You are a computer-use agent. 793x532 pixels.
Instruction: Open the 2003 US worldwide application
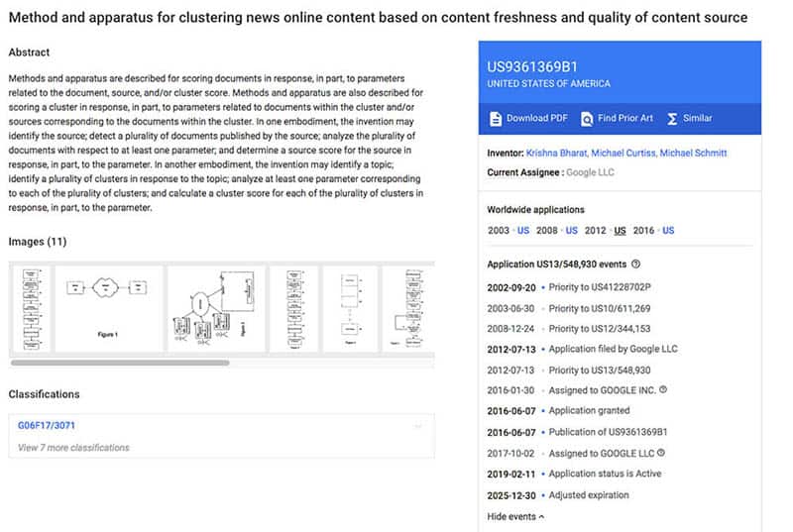click(x=523, y=231)
